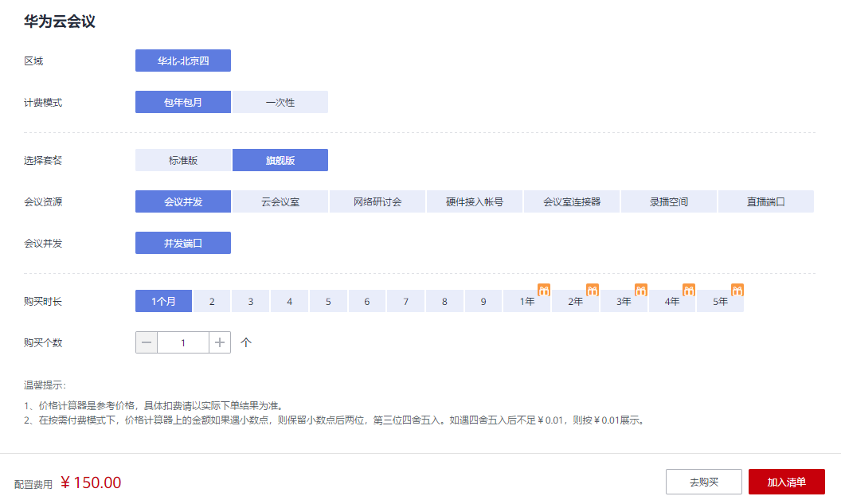Click the 去购买 button

click(704, 482)
